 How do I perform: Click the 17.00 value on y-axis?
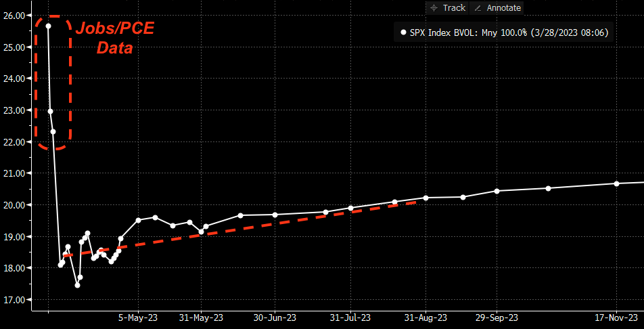pos(14,300)
